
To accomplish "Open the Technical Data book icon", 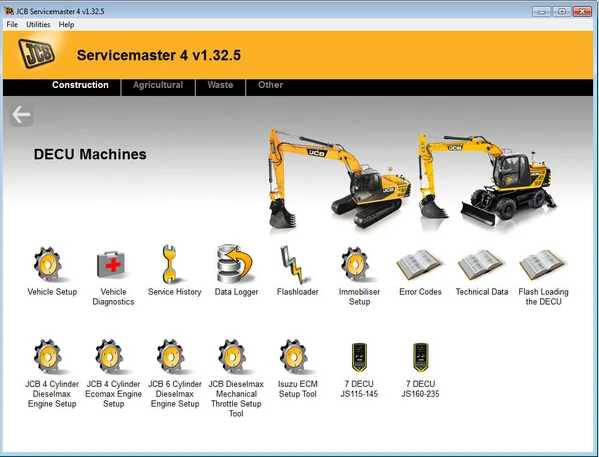I will [480, 265].
